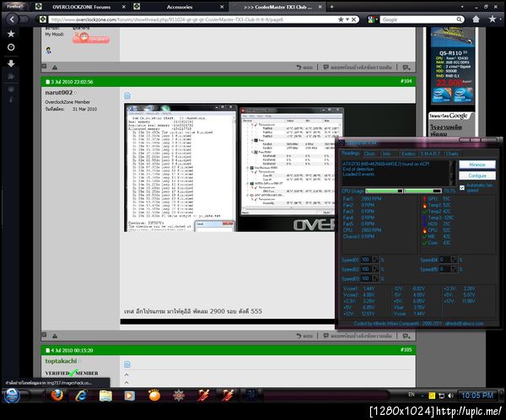Open the QS-R110 server advertisement banner

[x=453, y=66]
